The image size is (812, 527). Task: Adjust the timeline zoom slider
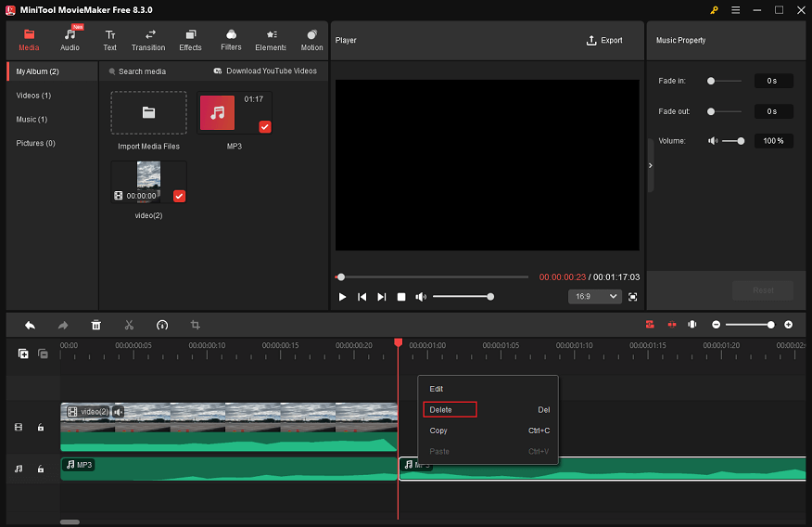750,325
